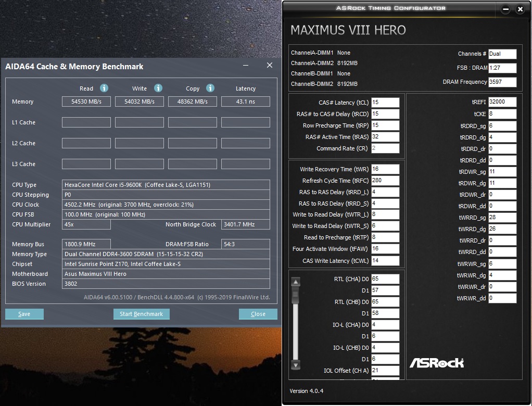Click the Save button in AIDA64
The height and width of the screenshot is (406, 532).
pos(24,314)
